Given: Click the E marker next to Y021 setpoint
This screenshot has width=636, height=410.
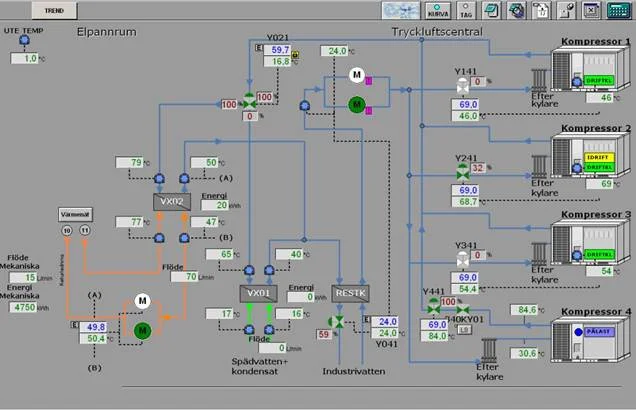Looking at the screenshot, I should [x=259, y=48].
